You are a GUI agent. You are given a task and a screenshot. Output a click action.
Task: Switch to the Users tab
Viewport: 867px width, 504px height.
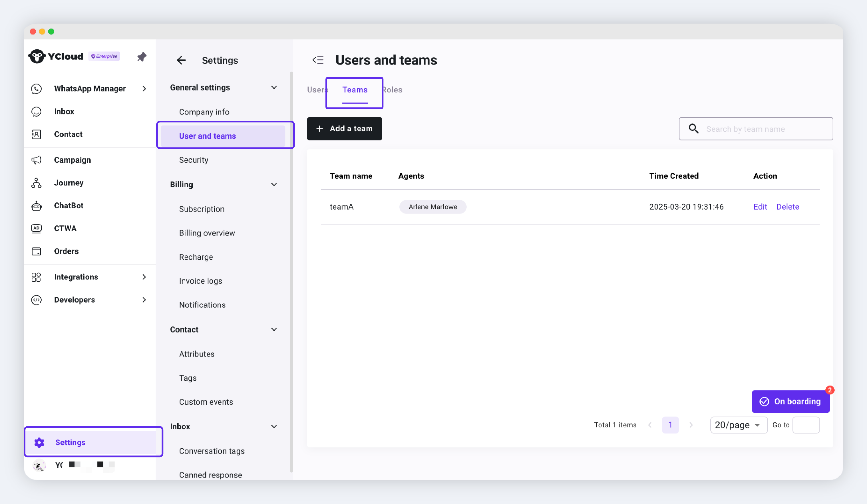[x=316, y=90]
